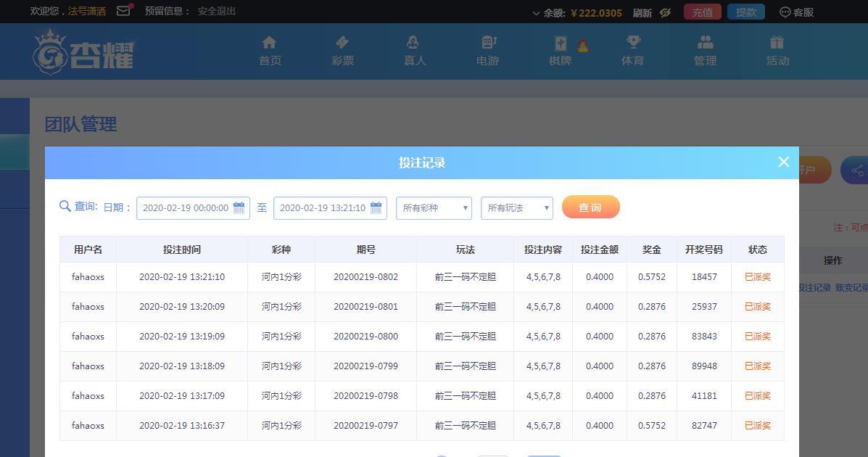Click winning number 25937
Screen dimensions: 868x457
704,307
